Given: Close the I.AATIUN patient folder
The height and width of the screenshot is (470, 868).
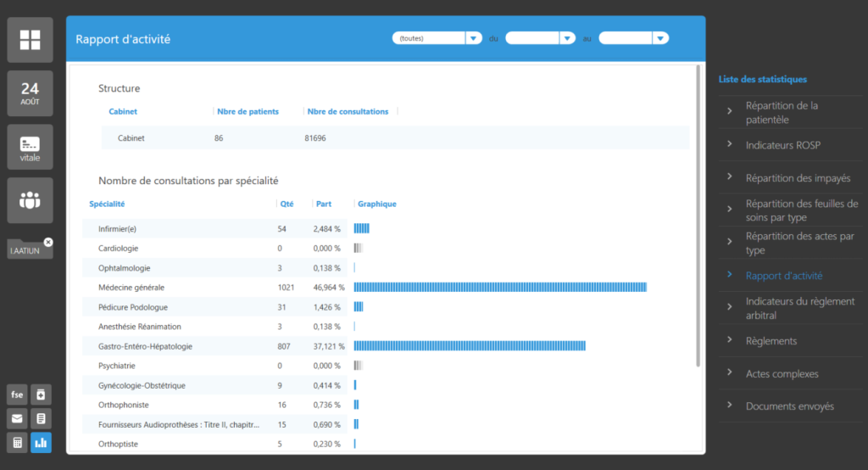Looking at the screenshot, I should pos(48,243).
